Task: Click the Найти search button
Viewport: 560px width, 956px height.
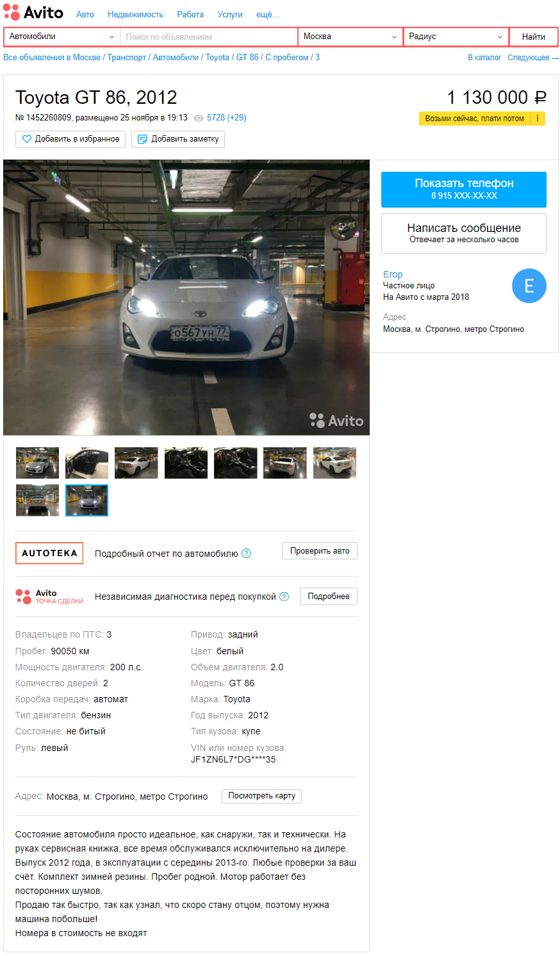Action: pos(534,37)
